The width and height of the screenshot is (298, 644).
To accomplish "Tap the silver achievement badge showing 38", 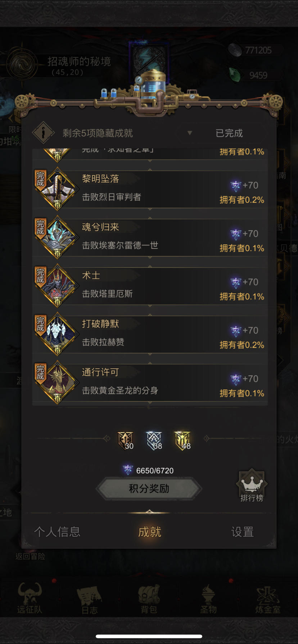I will [154, 441].
